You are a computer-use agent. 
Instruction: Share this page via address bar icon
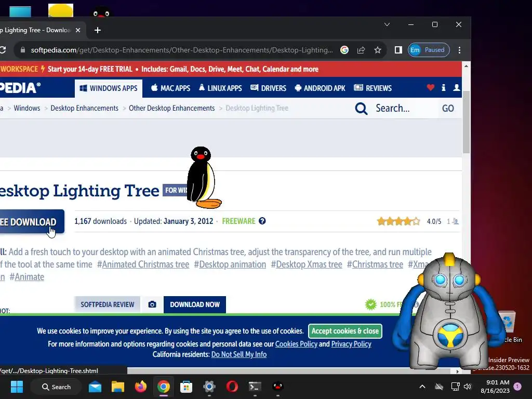coord(361,50)
